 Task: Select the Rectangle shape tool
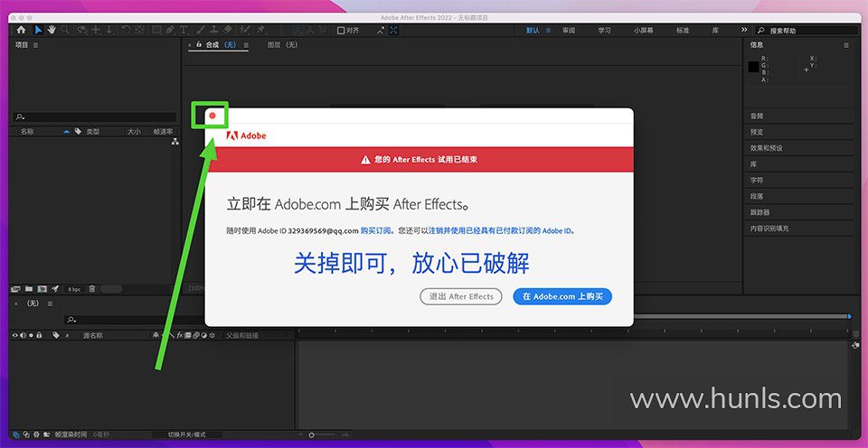(x=156, y=30)
